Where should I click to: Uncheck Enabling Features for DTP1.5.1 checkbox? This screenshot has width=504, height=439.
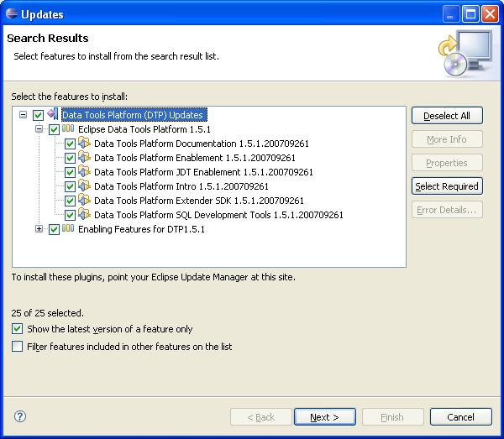coord(54,229)
